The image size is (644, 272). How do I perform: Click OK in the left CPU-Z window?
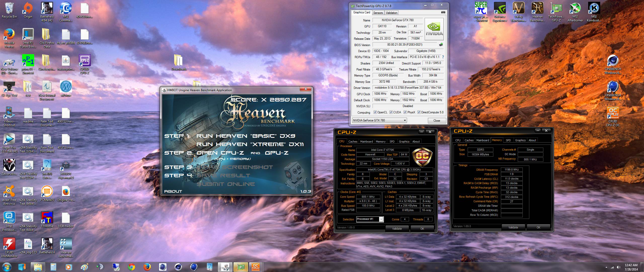[x=422, y=229]
